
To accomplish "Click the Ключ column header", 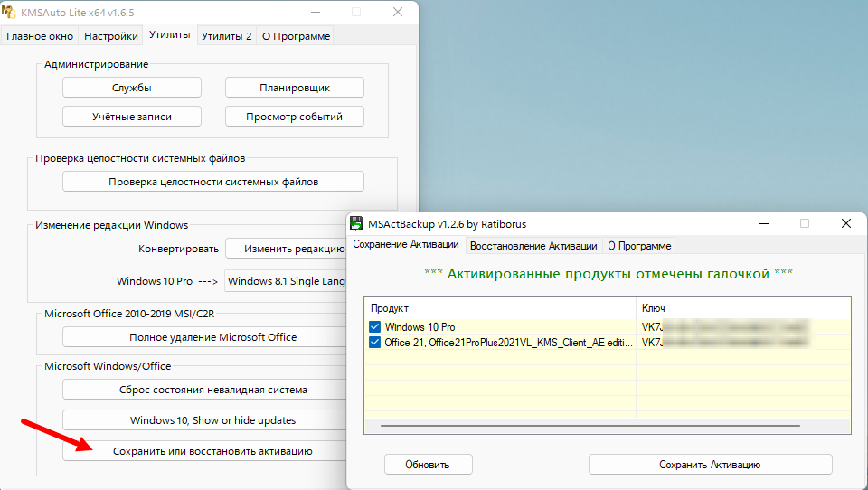I will (743, 308).
